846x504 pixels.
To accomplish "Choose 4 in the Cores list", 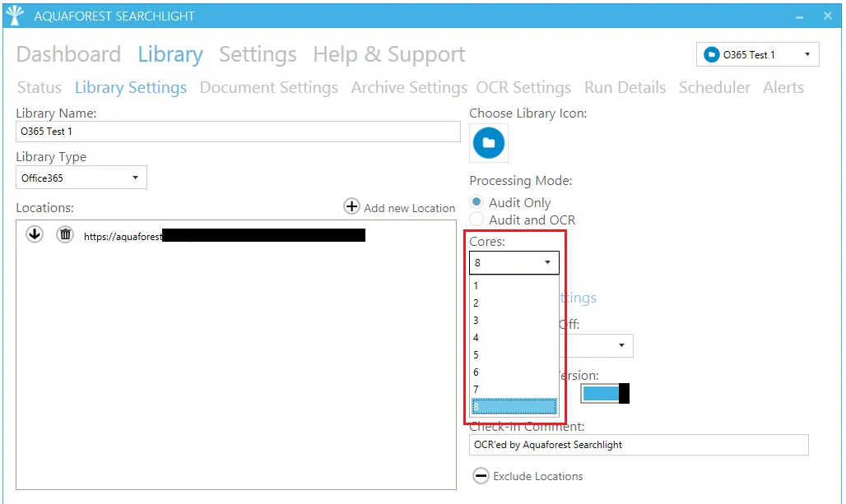I will click(x=514, y=337).
